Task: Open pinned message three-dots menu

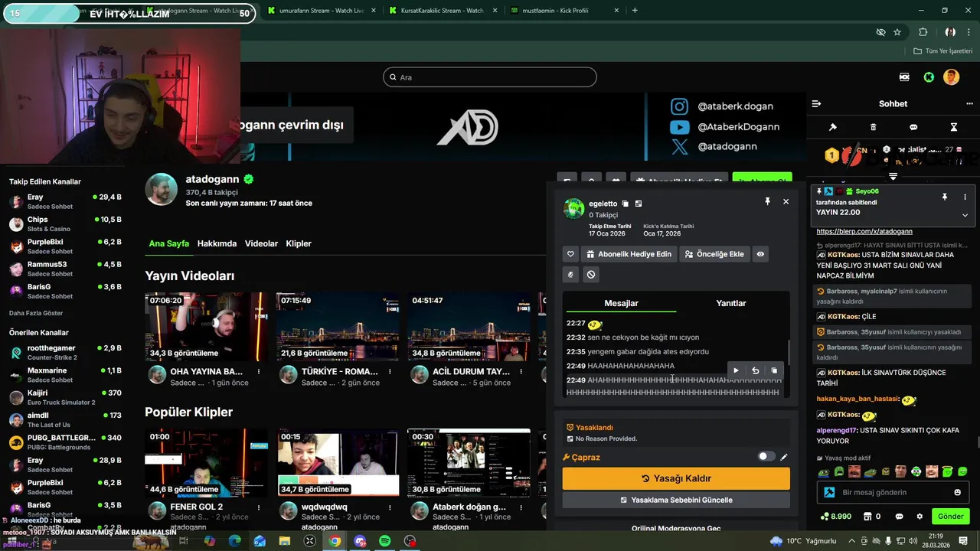Action: click(x=965, y=197)
